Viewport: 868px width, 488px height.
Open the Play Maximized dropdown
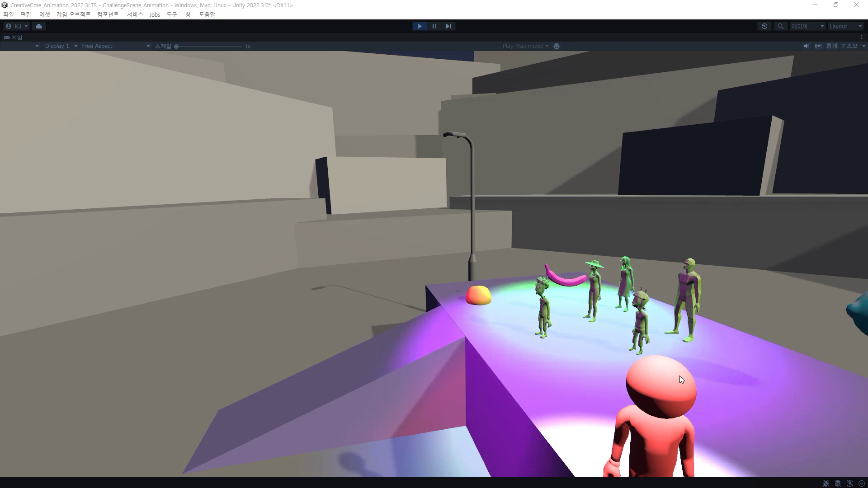[525, 46]
